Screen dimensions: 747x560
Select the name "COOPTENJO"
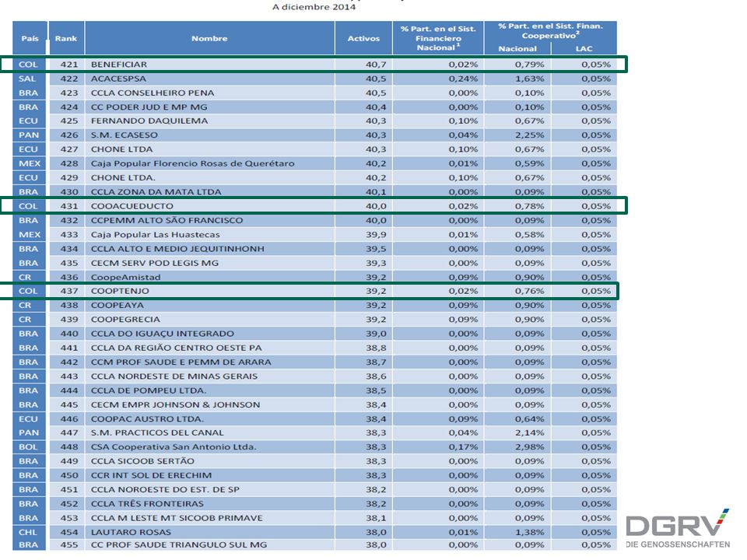pyautogui.click(x=120, y=291)
